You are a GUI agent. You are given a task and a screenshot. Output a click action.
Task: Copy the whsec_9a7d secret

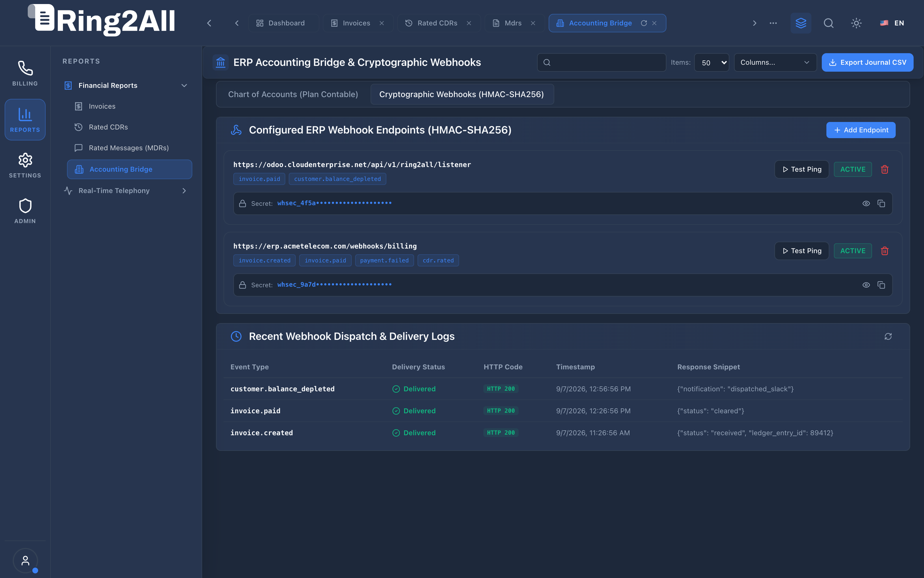pos(881,285)
